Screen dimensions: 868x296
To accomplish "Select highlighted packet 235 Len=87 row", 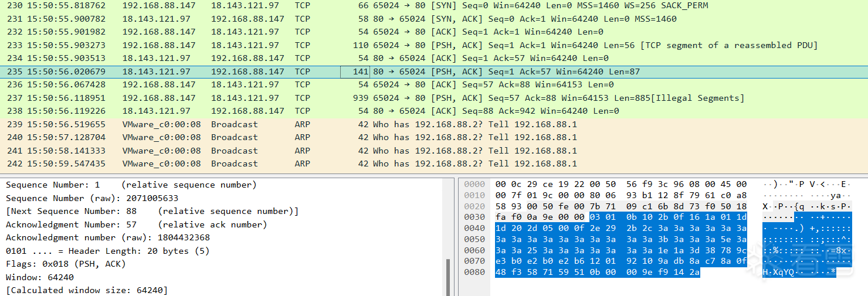I will pyautogui.click(x=434, y=72).
